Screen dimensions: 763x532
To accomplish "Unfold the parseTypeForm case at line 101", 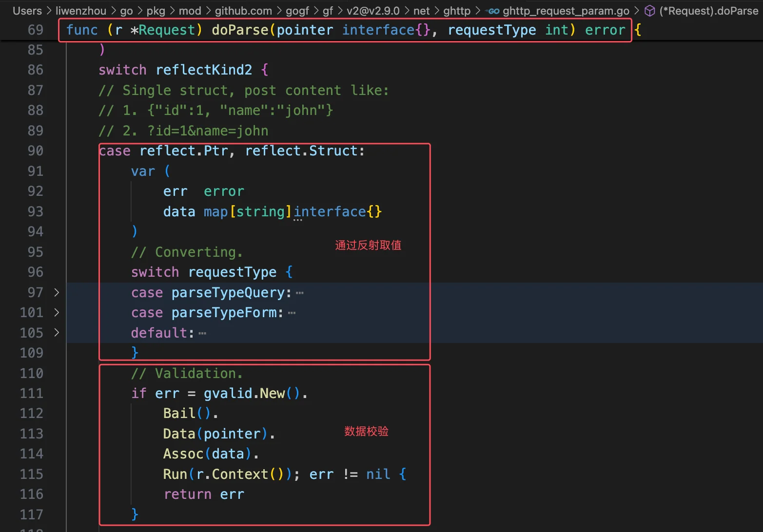I will (x=57, y=312).
